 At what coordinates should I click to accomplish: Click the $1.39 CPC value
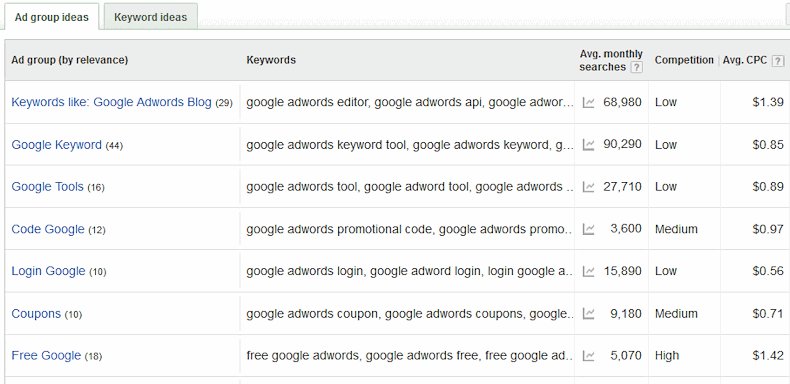click(x=768, y=102)
